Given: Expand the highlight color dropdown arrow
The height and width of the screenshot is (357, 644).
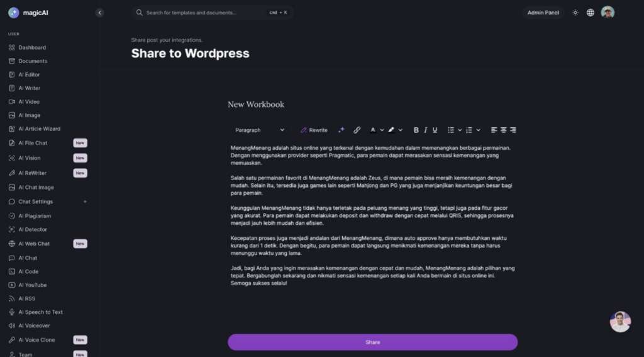Looking at the screenshot, I should [x=401, y=130].
